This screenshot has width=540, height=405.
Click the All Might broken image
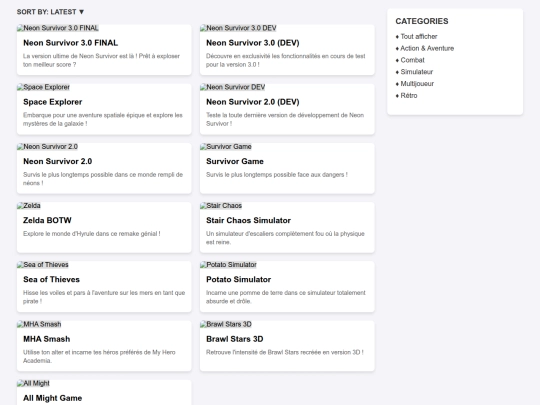click(x=33, y=383)
